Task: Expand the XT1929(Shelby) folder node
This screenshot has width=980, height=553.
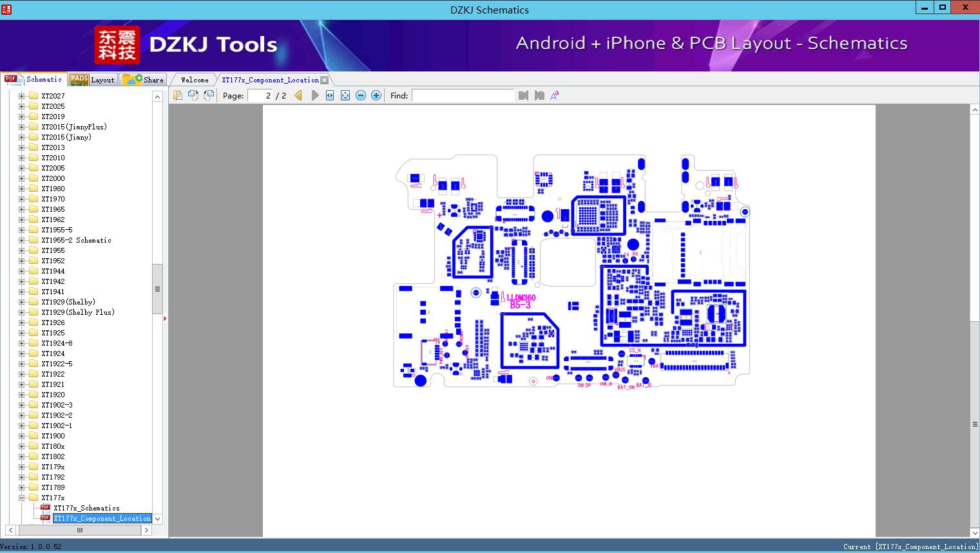Action: coord(21,302)
